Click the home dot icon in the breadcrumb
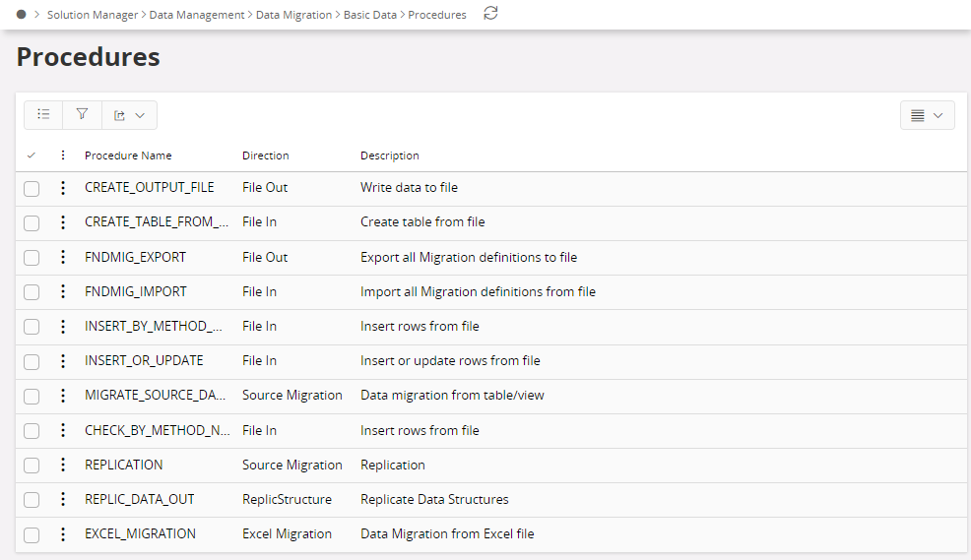971x560 pixels. (21, 14)
